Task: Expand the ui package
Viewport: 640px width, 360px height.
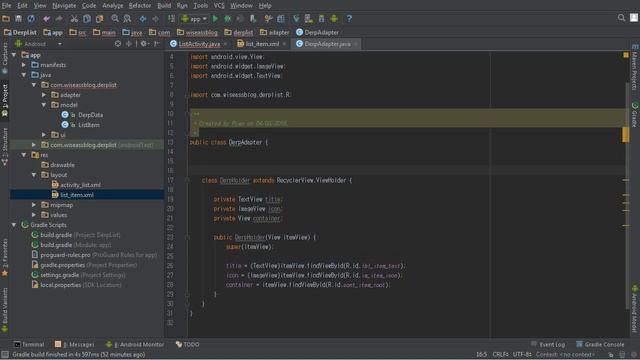Action: coord(44,135)
